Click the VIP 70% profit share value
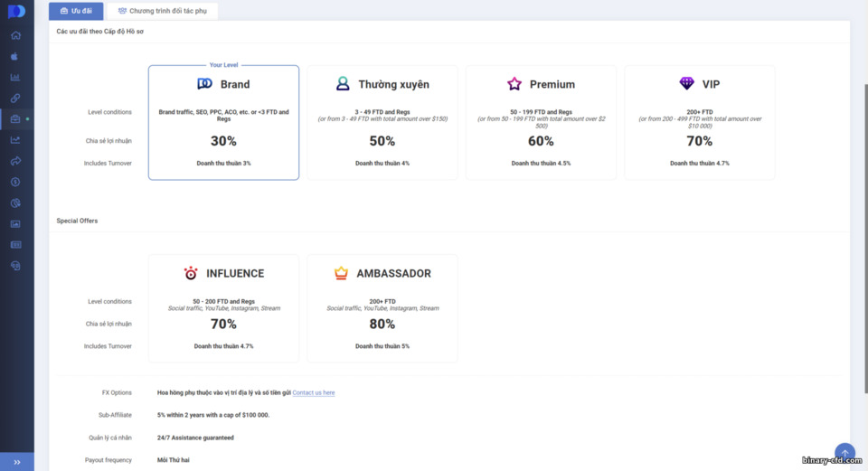Screen dimensions: 868x471 pyautogui.click(x=700, y=141)
